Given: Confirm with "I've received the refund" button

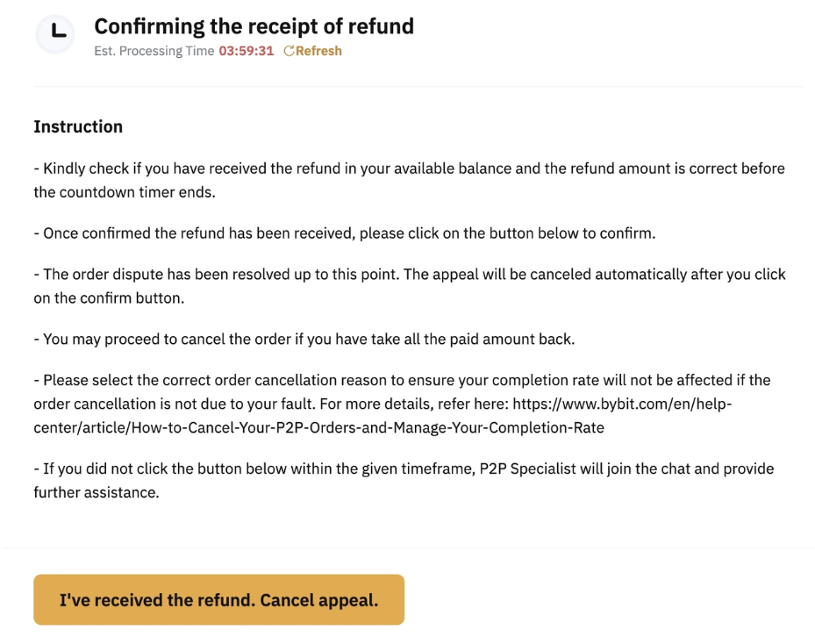Looking at the screenshot, I should click(218, 600).
